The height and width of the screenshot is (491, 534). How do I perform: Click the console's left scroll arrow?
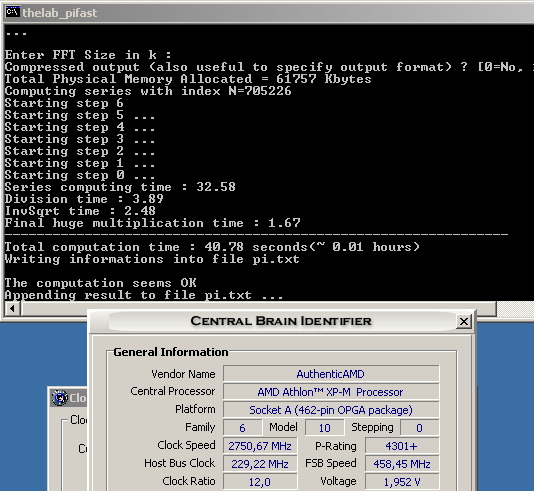(13, 309)
